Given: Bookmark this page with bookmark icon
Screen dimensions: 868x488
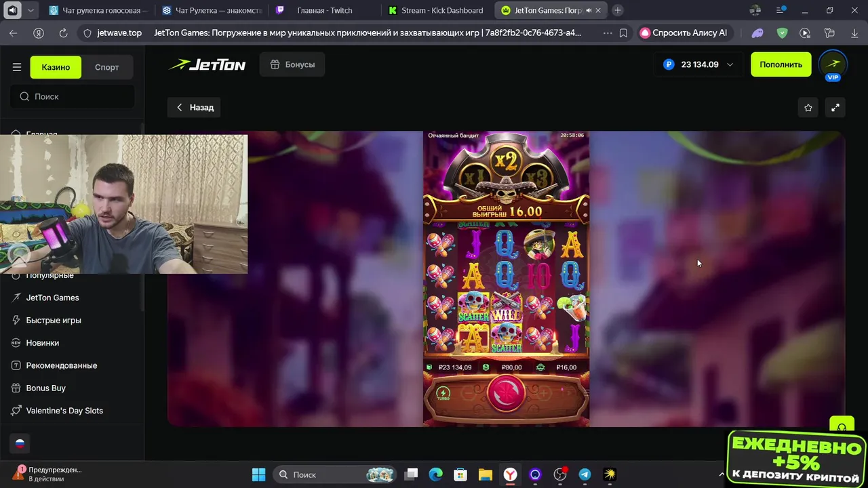Looking at the screenshot, I should pyautogui.click(x=623, y=33).
